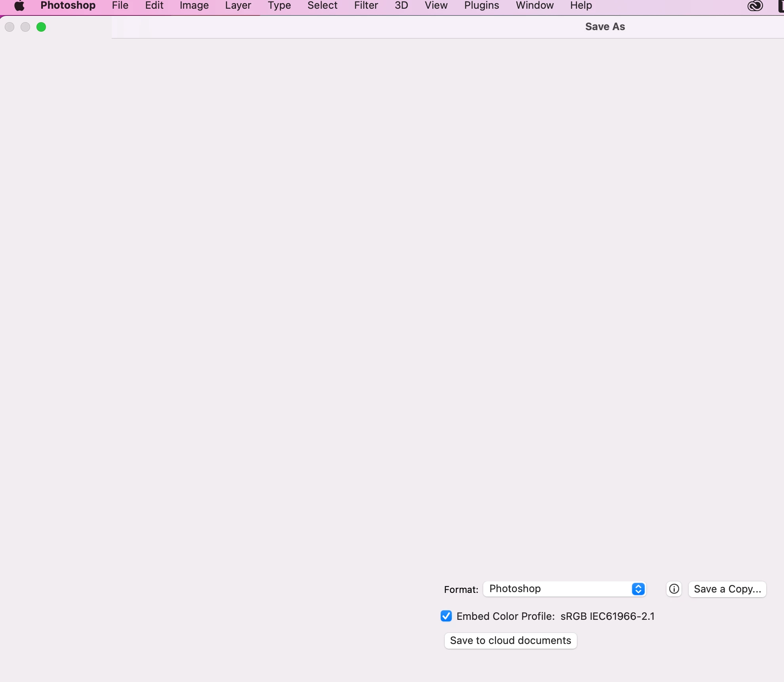
Task: Open the Select menu
Action: (322, 6)
